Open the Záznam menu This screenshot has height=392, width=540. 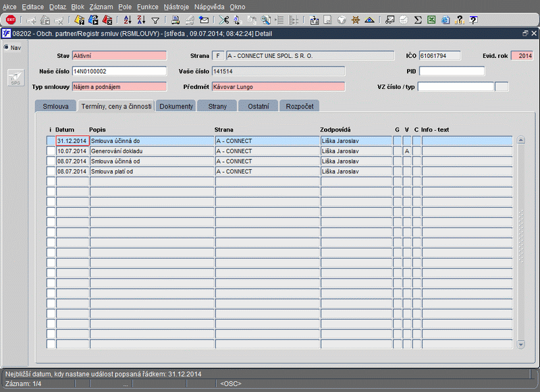(101, 6)
